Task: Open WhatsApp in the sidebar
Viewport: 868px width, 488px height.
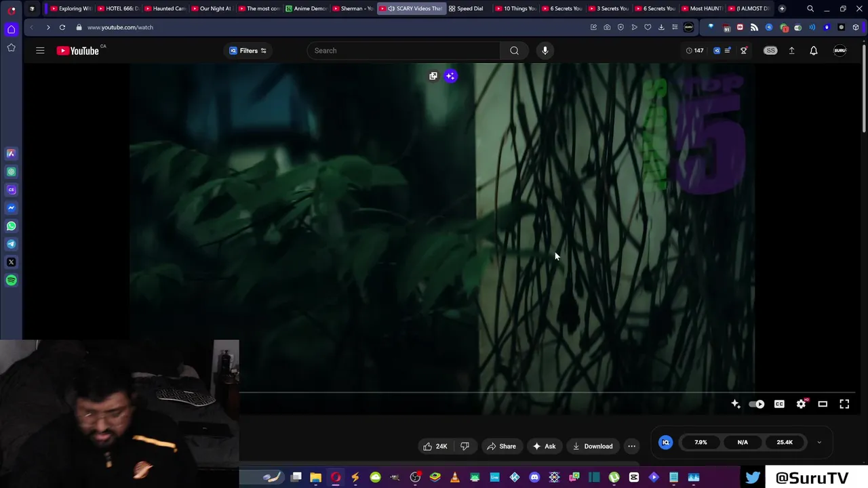Action: (x=11, y=226)
